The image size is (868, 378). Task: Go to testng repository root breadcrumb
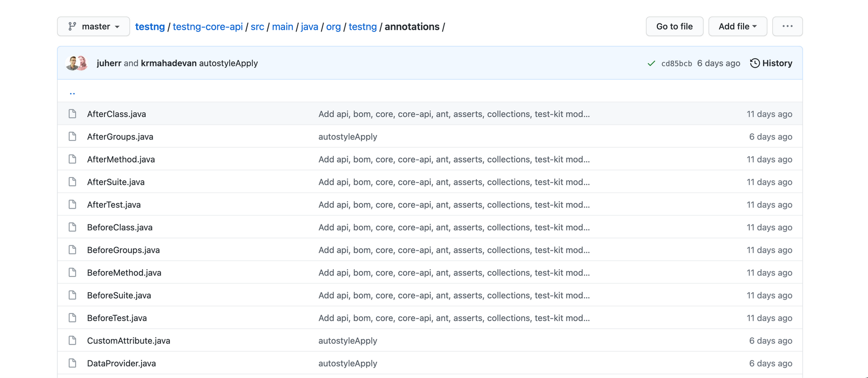click(150, 27)
